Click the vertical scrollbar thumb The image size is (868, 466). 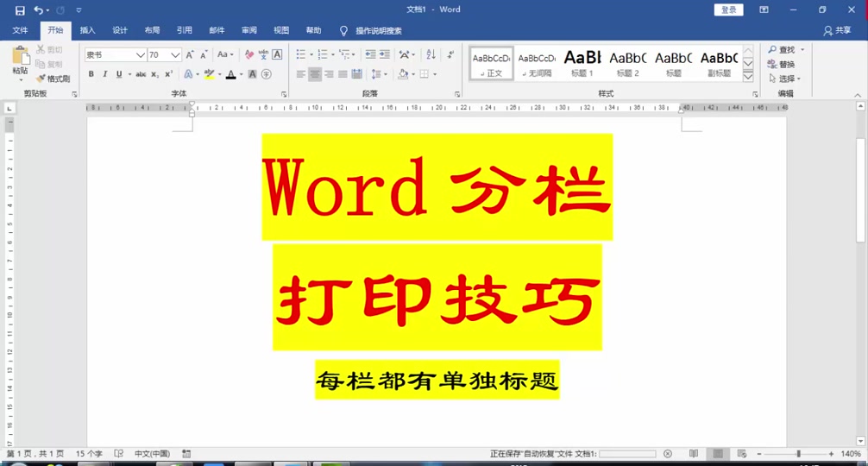(860, 189)
